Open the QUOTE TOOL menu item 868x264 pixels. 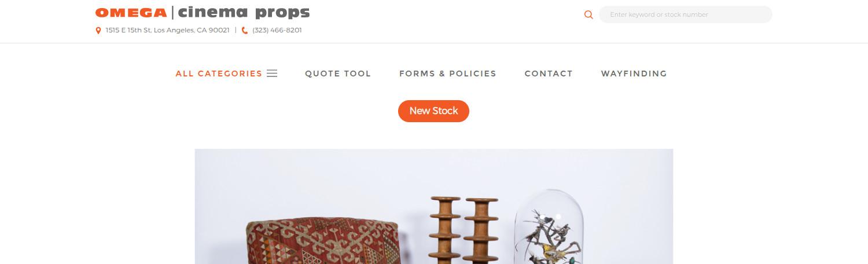338,74
